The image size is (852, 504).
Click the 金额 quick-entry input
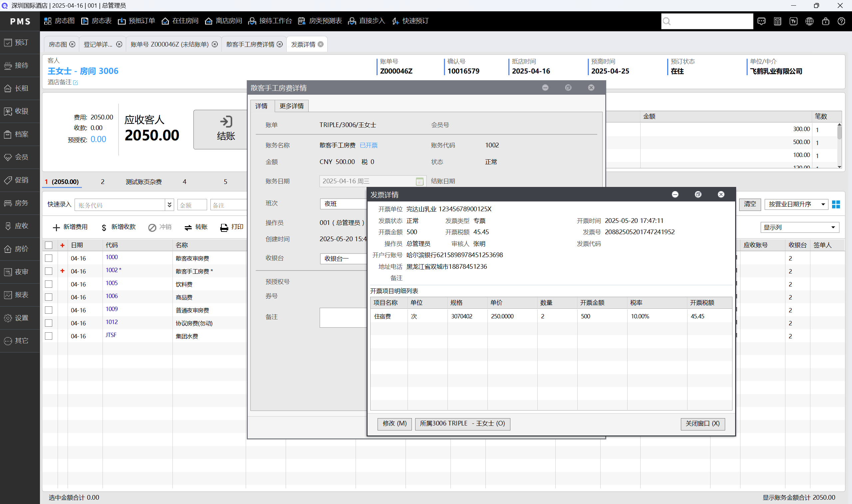point(192,205)
